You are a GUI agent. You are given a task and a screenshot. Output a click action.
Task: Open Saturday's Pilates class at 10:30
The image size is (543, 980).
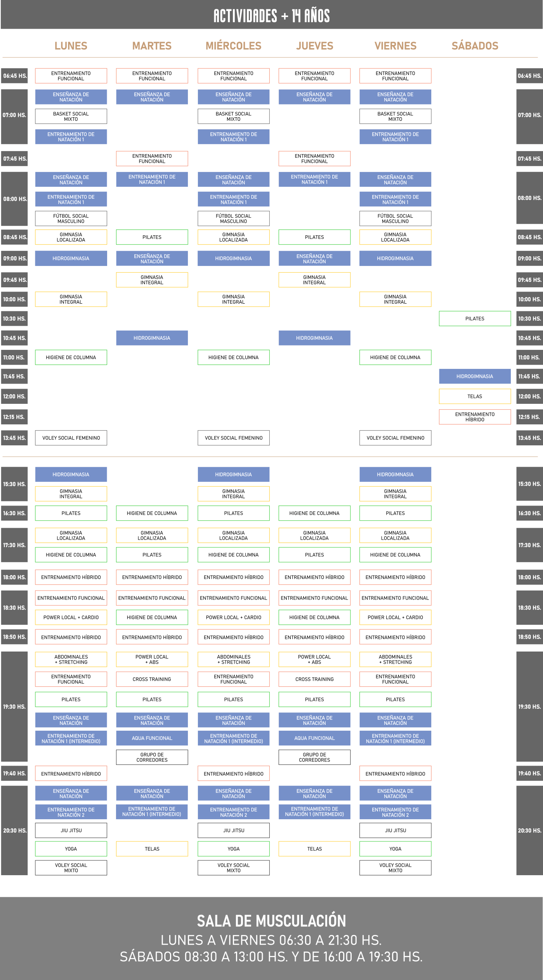(x=475, y=318)
